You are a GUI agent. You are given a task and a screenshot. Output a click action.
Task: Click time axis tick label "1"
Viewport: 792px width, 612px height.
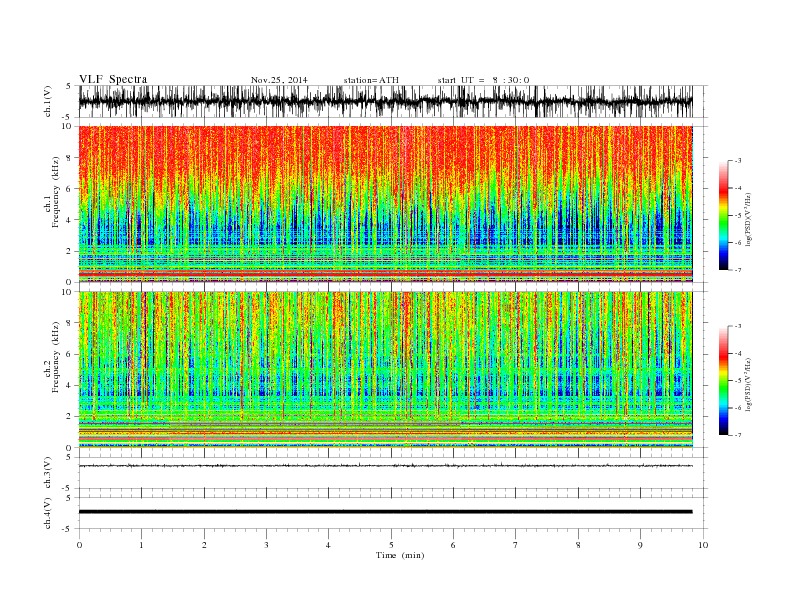(142, 545)
